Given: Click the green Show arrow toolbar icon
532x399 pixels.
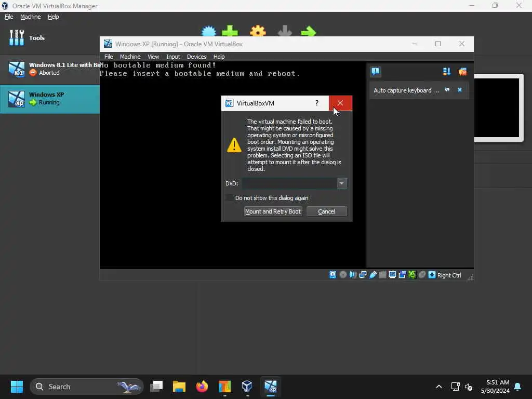Looking at the screenshot, I should click(x=309, y=32).
